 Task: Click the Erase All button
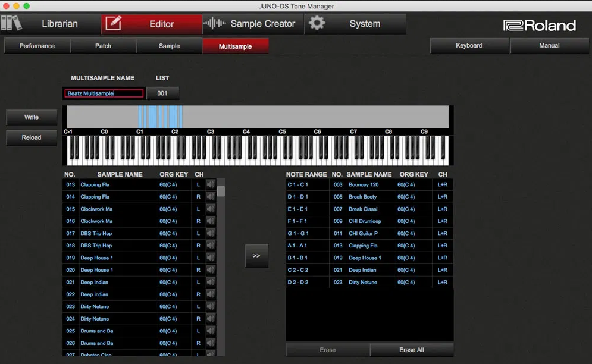(412, 350)
